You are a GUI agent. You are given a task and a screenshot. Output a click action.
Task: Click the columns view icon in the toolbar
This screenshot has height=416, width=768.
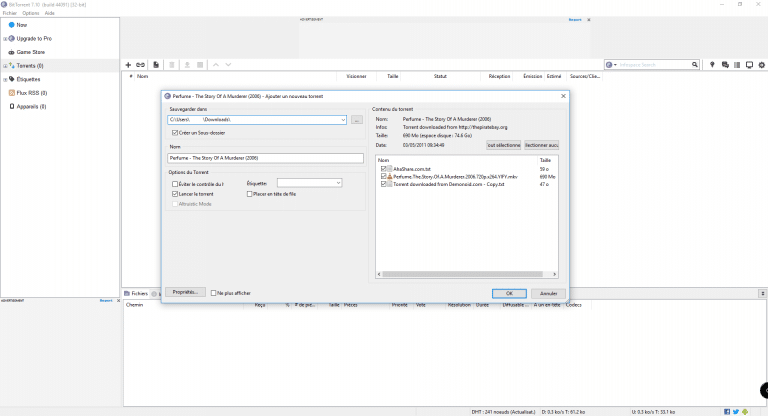[x=737, y=65]
